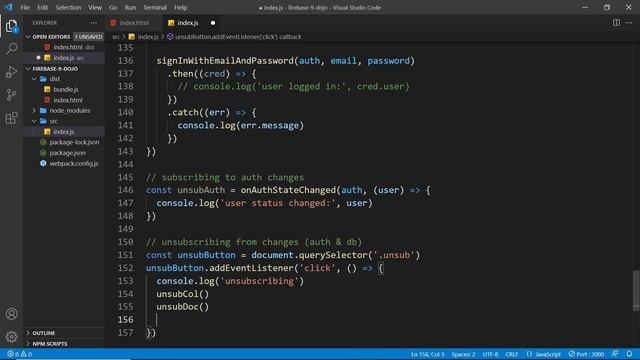Click src in the breadcrumb path

point(116,37)
